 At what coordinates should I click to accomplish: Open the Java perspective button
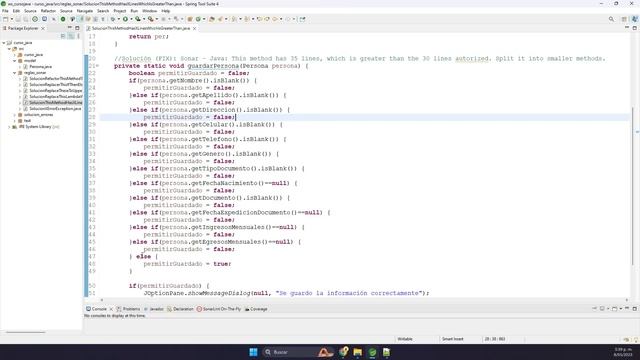click(635, 19)
